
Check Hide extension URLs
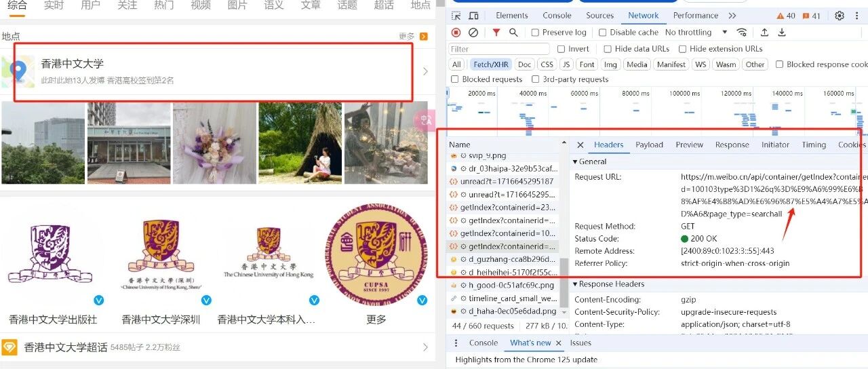[682, 49]
